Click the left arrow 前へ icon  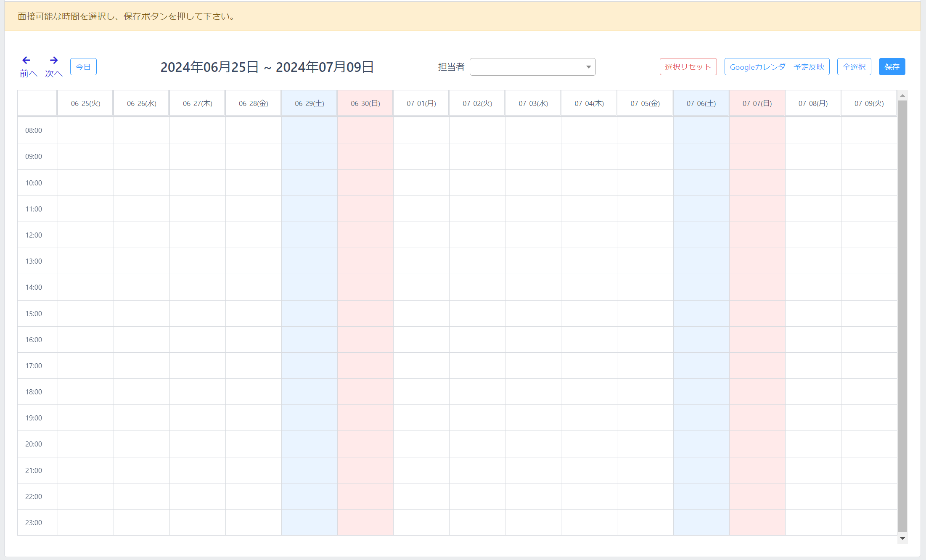point(26,61)
